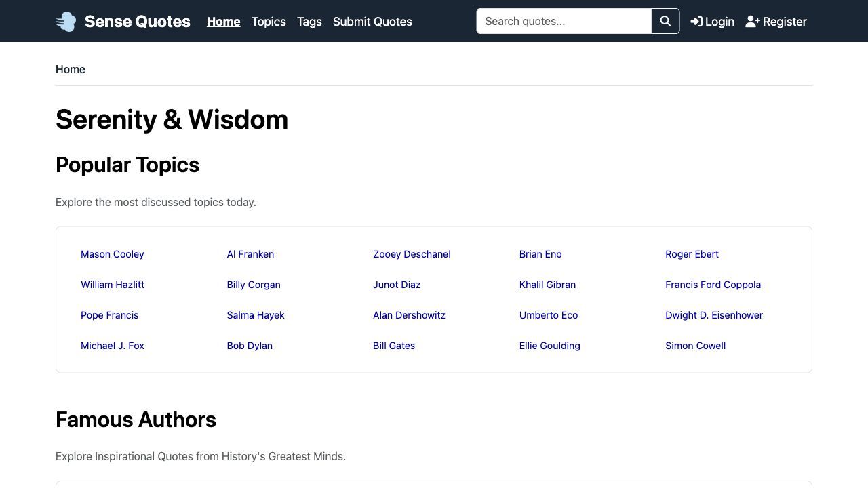The height and width of the screenshot is (488, 868).
Task: Open the Submit Quotes page
Action: click(x=372, y=22)
